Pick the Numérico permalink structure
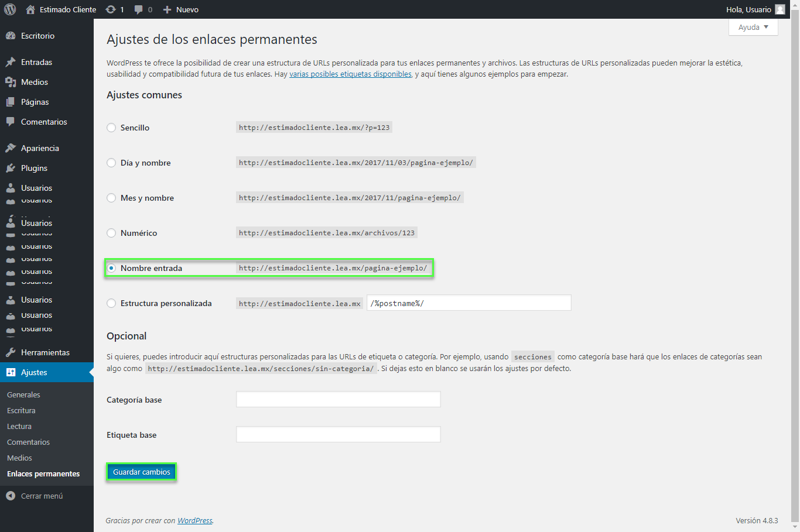 [x=111, y=233]
